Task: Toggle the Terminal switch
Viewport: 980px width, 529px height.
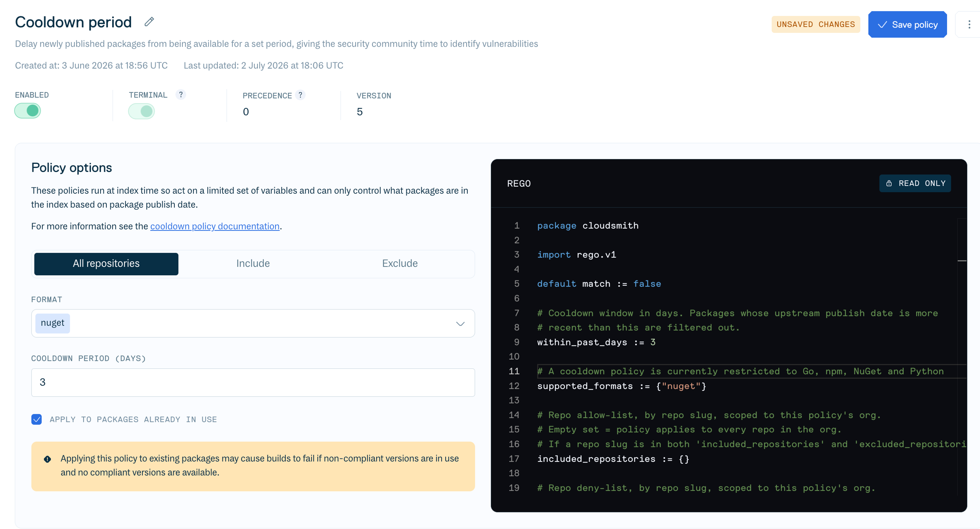Action: click(x=142, y=111)
